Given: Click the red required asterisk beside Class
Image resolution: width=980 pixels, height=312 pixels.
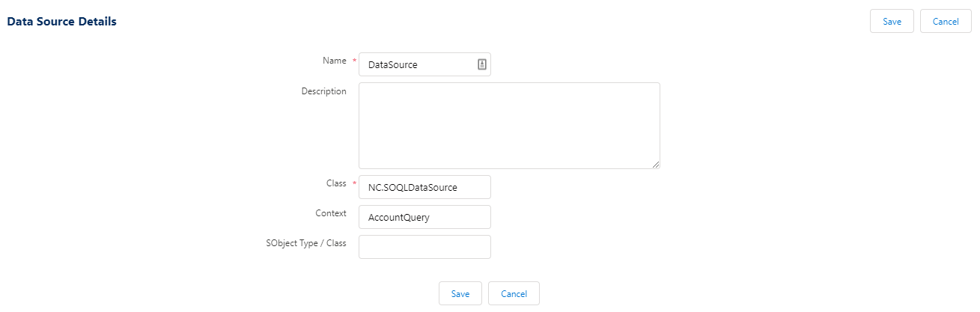Looking at the screenshot, I should pyautogui.click(x=353, y=184).
